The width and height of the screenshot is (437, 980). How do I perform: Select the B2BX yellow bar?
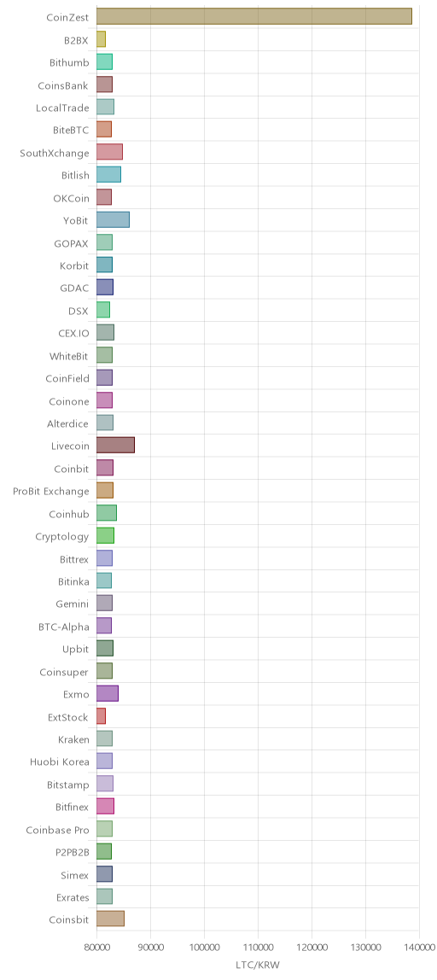coord(101,38)
